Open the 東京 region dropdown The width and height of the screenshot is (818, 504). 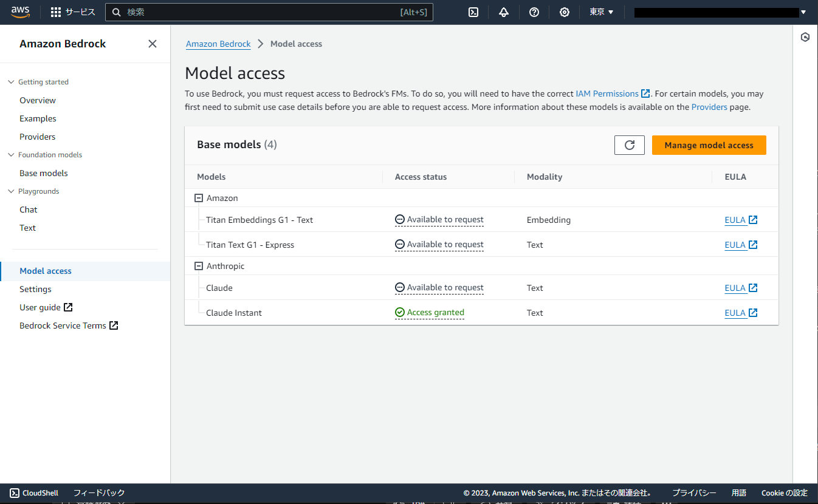pyautogui.click(x=601, y=12)
